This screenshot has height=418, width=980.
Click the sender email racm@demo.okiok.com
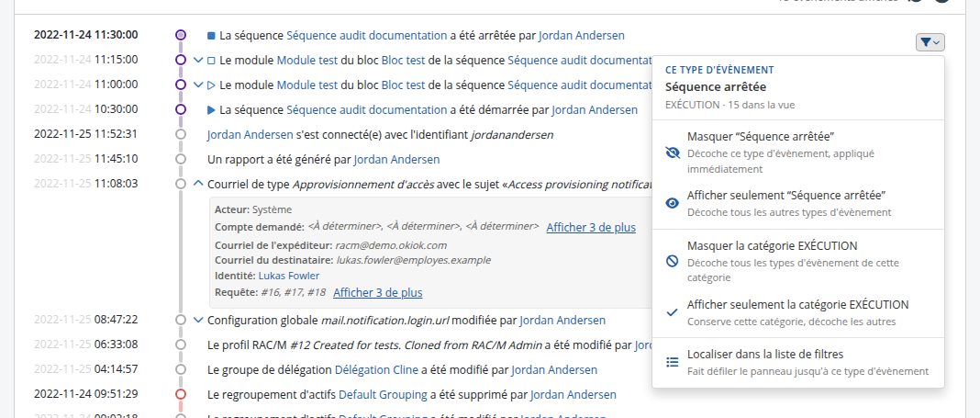coord(392,244)
